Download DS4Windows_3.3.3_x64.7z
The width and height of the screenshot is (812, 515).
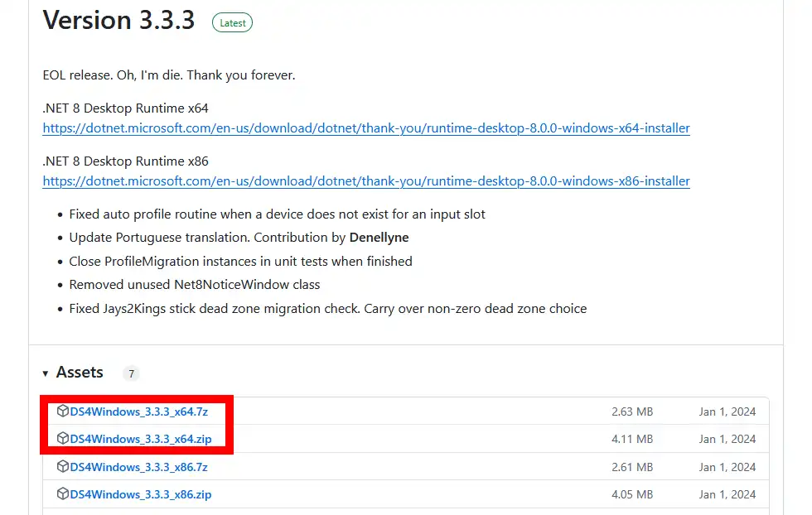click(139, 412)
